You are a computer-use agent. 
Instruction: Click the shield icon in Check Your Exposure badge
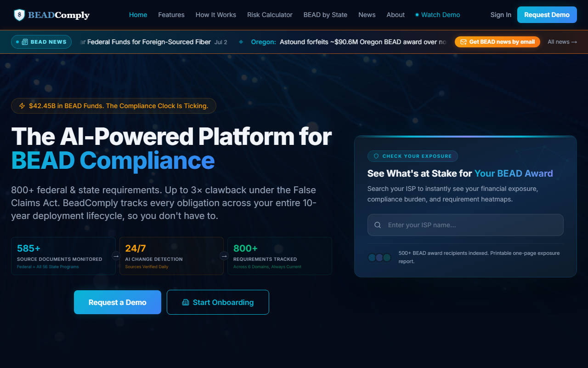click(x=376, y=156)
